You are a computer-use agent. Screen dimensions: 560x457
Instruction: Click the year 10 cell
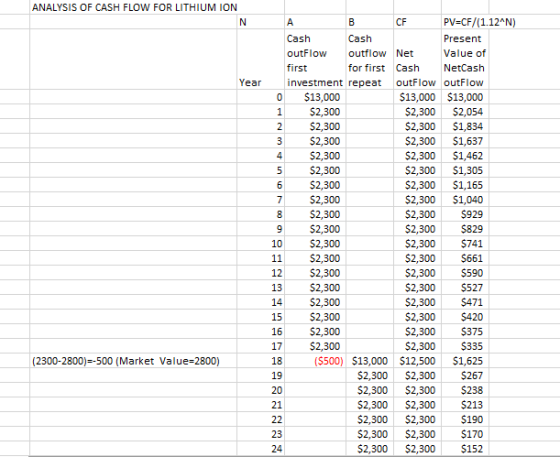(x=261, y=243)
